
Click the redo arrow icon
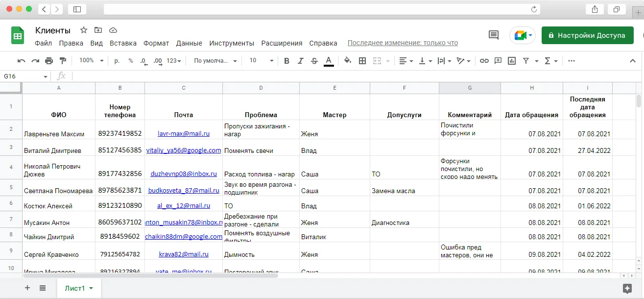pos(35,61)
